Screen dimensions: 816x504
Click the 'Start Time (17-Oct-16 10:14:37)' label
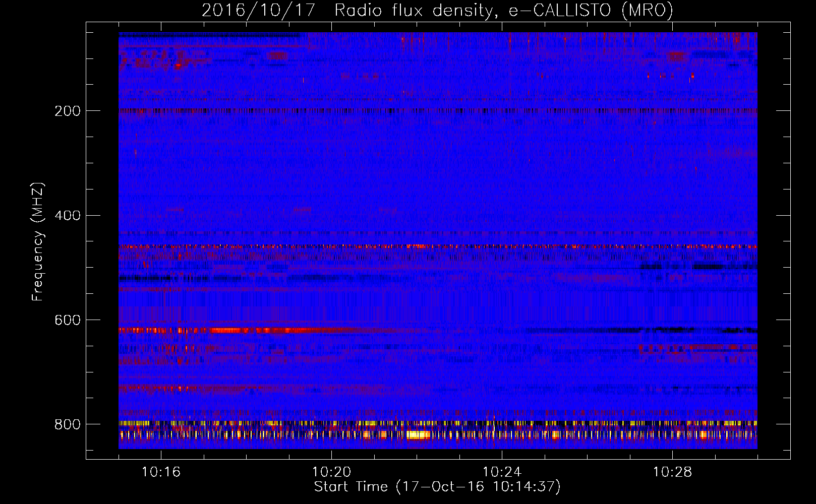pyautogui.click(x=437, y=487)
